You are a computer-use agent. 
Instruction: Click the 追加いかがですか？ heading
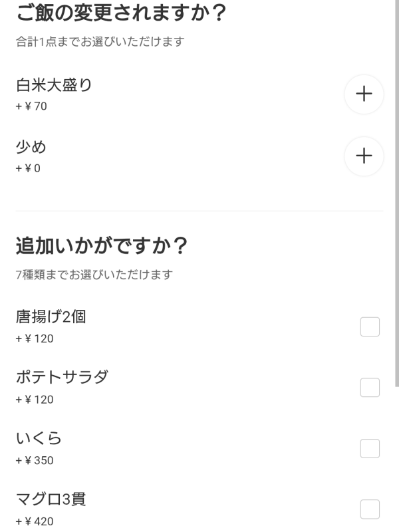[101, 246]
